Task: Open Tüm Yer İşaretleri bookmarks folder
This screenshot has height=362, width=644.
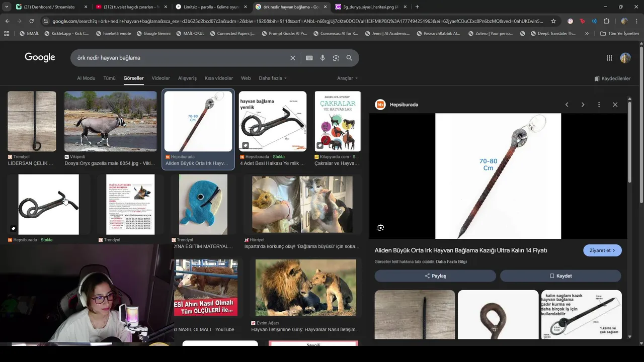Action: click(619, 33)
